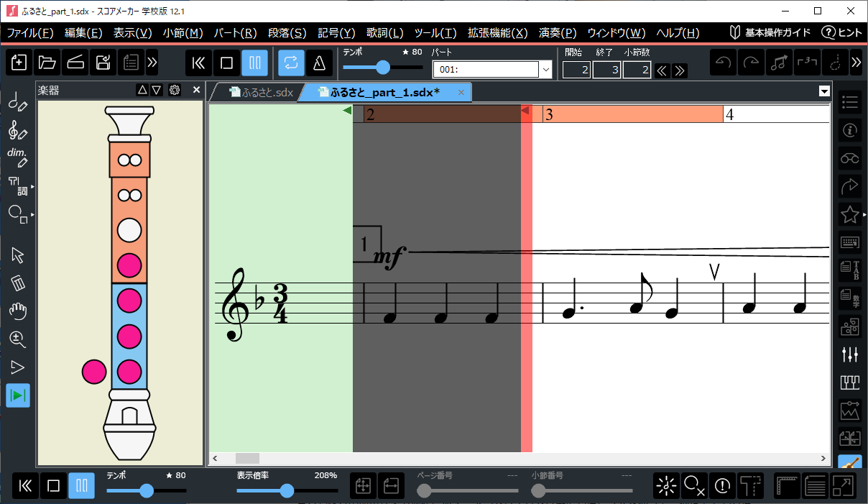Viewport: 868px width, 504px height.
Task: Create a new score file
Action: pos(19,63)
